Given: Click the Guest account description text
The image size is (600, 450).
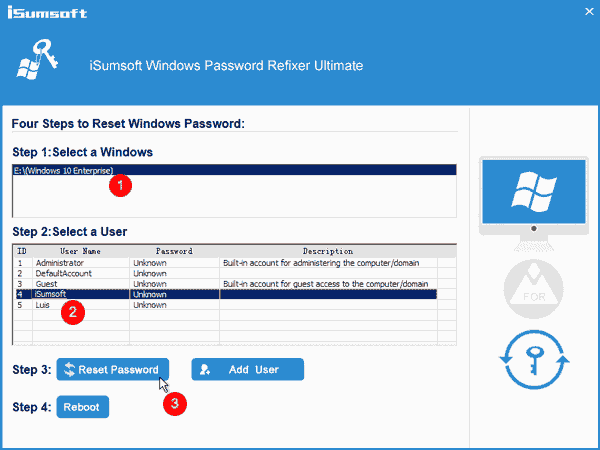Looking at the screenshot, I should pos(325,284).
